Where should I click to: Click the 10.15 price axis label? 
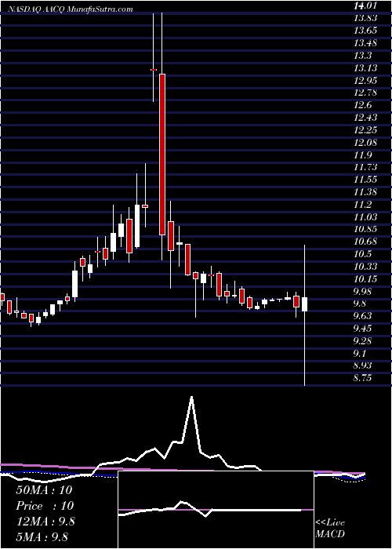click(x=365, y=279)
